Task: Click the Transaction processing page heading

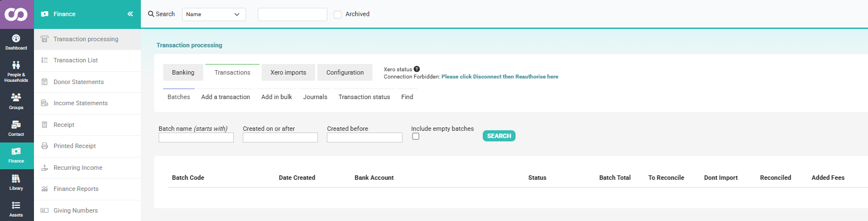Action: tap(189, 45)
